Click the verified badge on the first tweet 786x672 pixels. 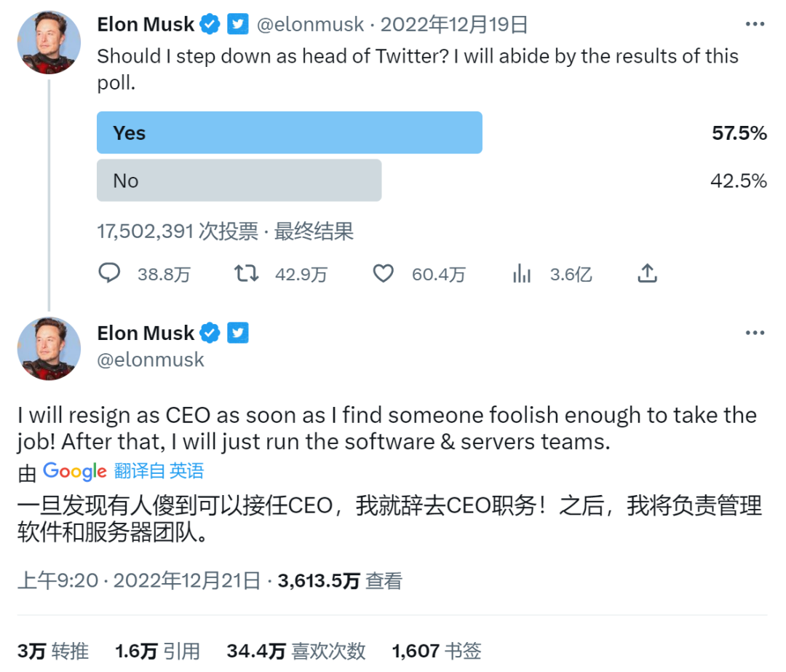tap(210, 24)
